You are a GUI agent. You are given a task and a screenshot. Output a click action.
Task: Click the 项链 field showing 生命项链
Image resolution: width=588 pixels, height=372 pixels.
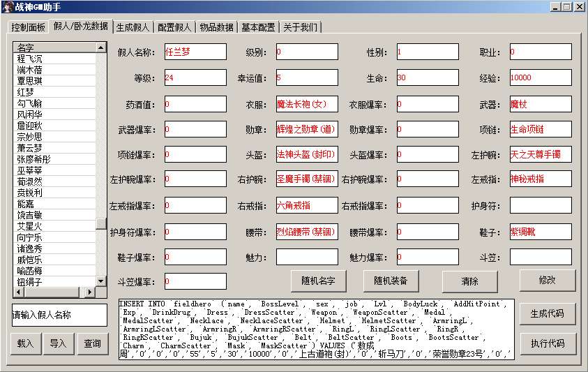pos(541,129)
